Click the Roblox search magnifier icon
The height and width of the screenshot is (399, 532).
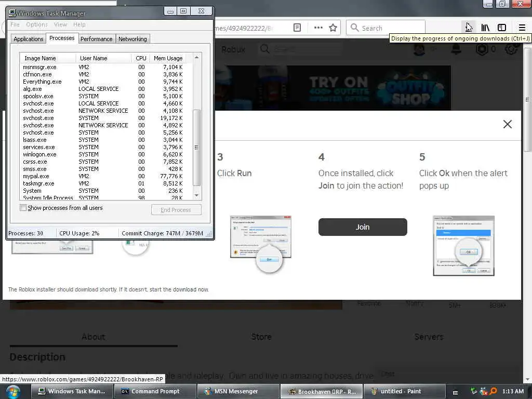(x=264, y=49)
